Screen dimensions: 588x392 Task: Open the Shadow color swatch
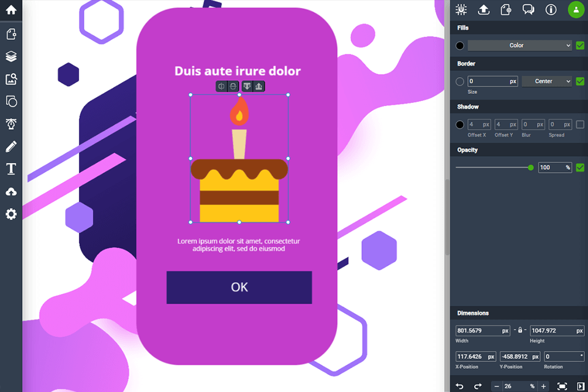(x=460, y=124)
